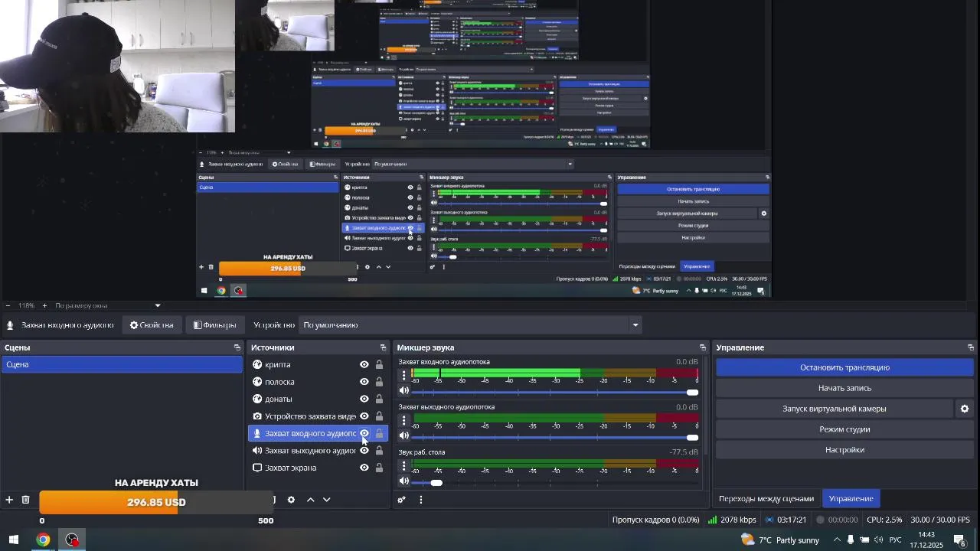Click the 30.00 / 30.00 FPS status
The height and width of the screenshot is (551, 980).
(940, 520)
